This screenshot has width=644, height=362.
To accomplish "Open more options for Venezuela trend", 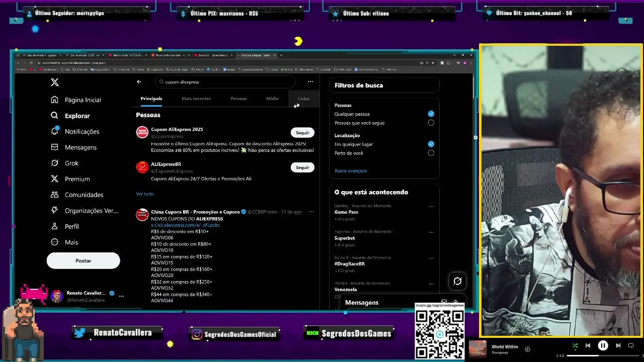I will click(431, 284).
